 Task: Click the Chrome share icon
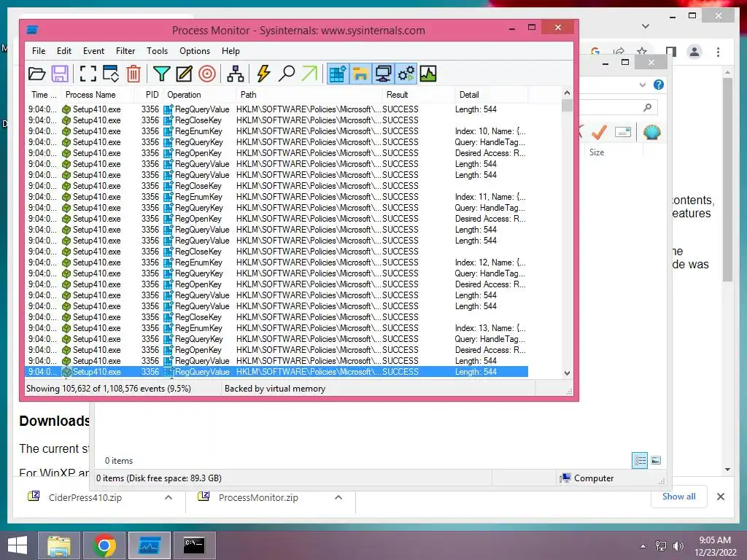click(x=619, y=51)
